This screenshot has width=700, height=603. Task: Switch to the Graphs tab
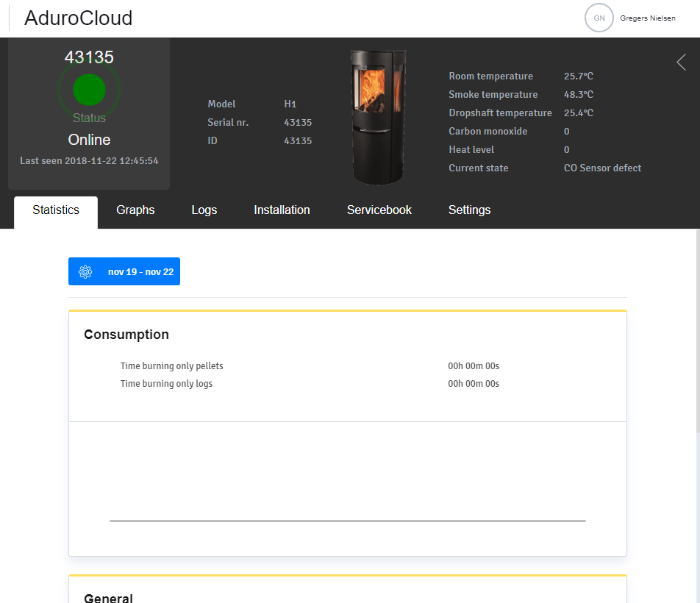[135, 210]
